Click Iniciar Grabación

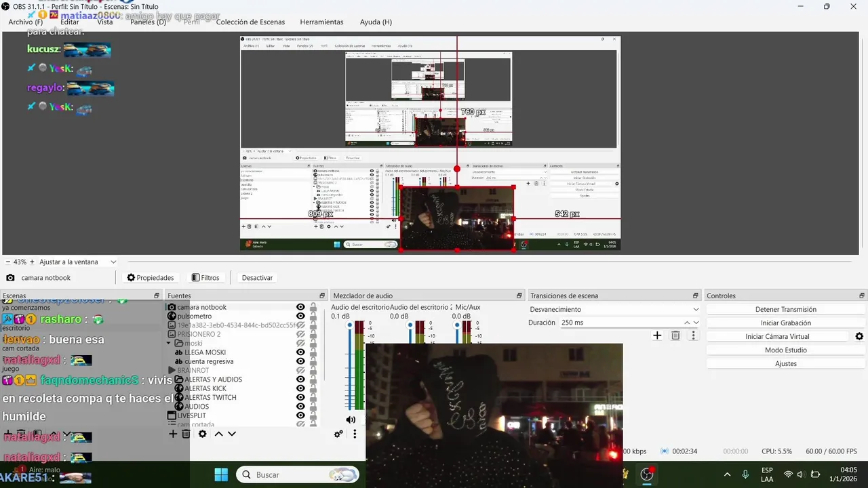click(x=786, y=323)
